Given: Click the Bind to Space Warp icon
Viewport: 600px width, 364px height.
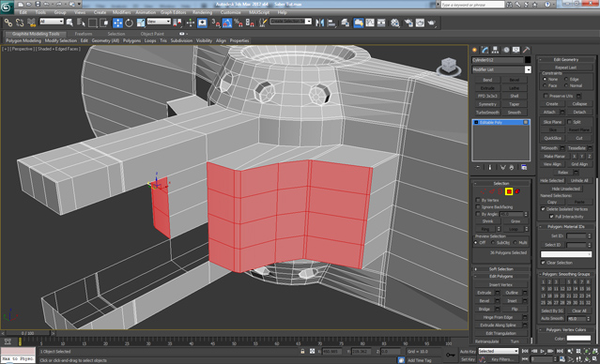Looking at the screenshot, I should (x=31, y=23).
